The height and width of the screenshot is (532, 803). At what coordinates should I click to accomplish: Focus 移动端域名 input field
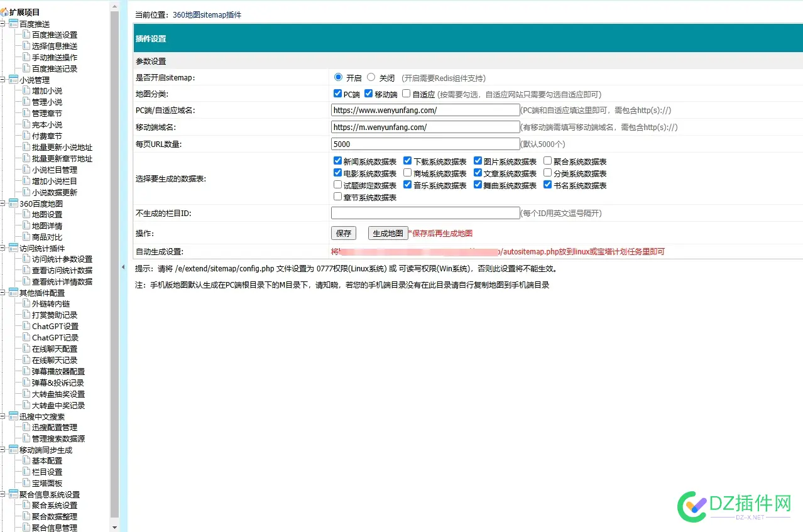pos(425,127)
